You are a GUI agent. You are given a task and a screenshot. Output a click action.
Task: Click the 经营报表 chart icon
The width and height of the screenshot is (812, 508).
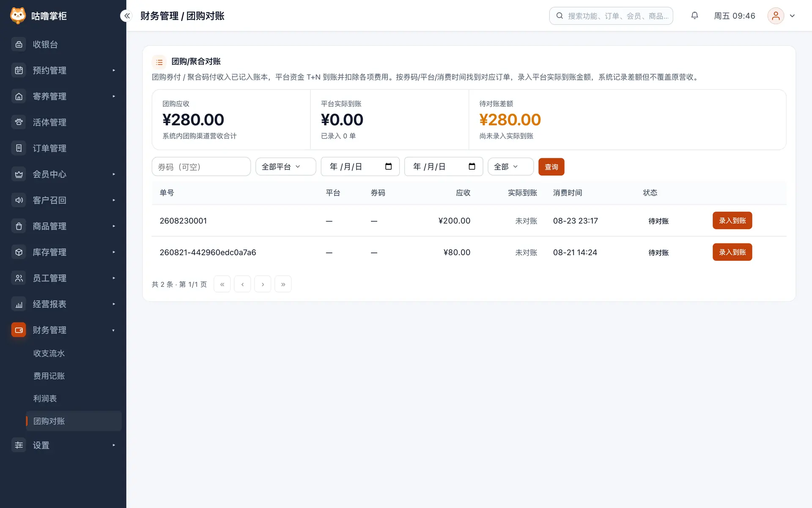(x=19, y=304)
